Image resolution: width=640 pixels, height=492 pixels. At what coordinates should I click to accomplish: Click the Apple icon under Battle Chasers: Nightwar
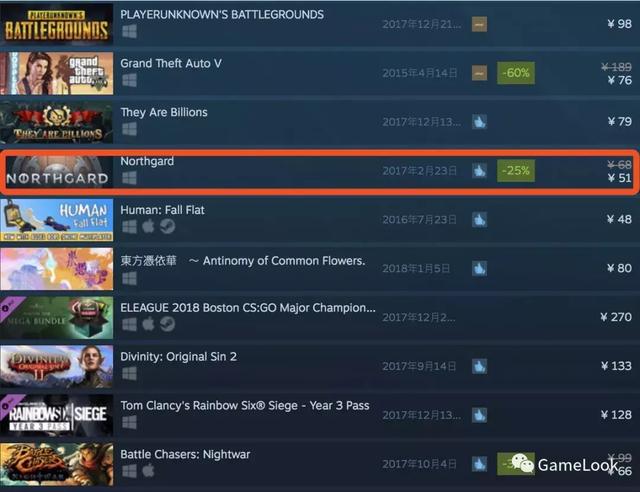149,471
